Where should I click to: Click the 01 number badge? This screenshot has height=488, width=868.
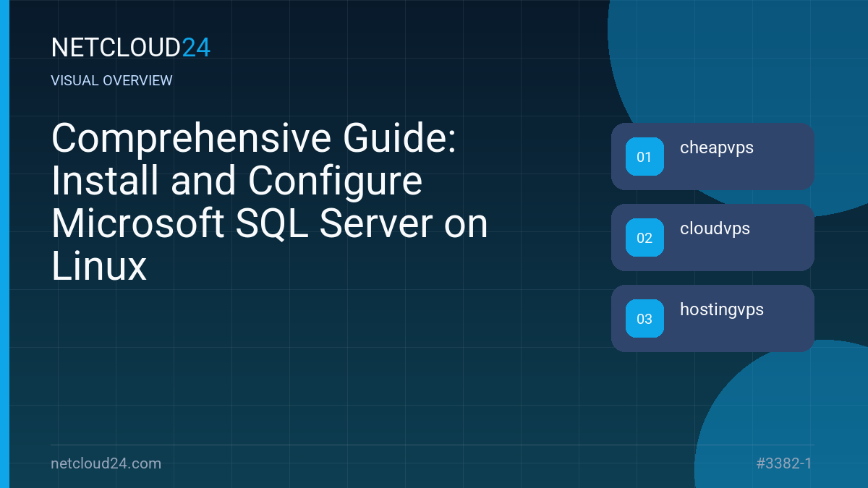coord(644,156)
